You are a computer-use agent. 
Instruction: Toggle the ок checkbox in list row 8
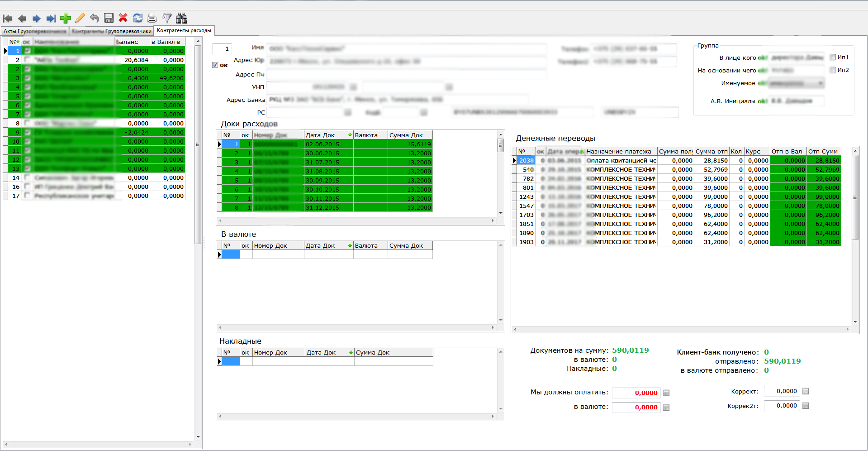pos(27,123)
